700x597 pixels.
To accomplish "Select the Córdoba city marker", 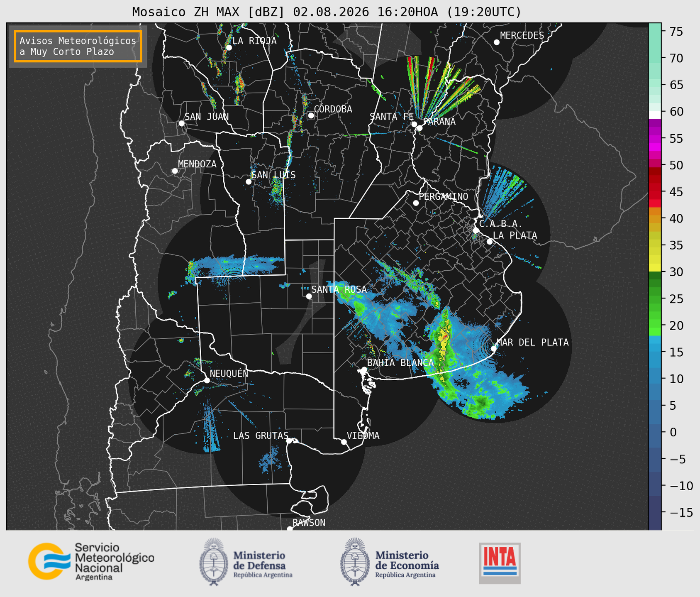I will pos(311,115).
